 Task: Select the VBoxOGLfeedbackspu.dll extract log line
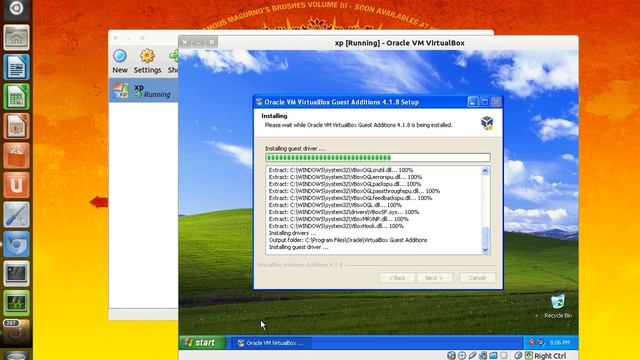coord(350,198)
